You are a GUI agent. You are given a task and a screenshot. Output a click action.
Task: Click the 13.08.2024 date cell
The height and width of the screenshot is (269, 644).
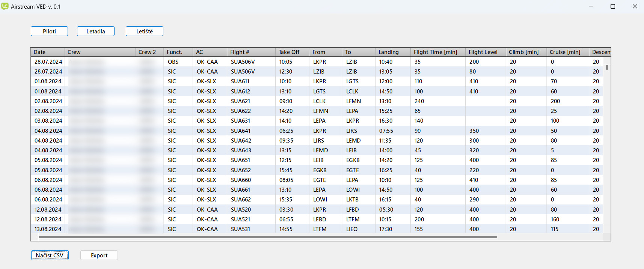(48, 229)
